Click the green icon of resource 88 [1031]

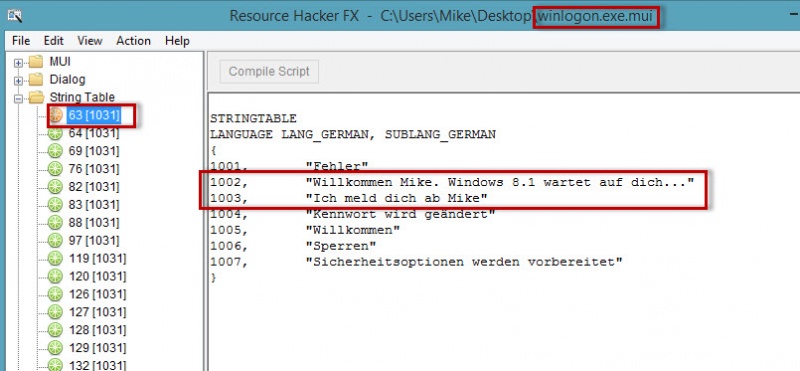click(56, 222)
